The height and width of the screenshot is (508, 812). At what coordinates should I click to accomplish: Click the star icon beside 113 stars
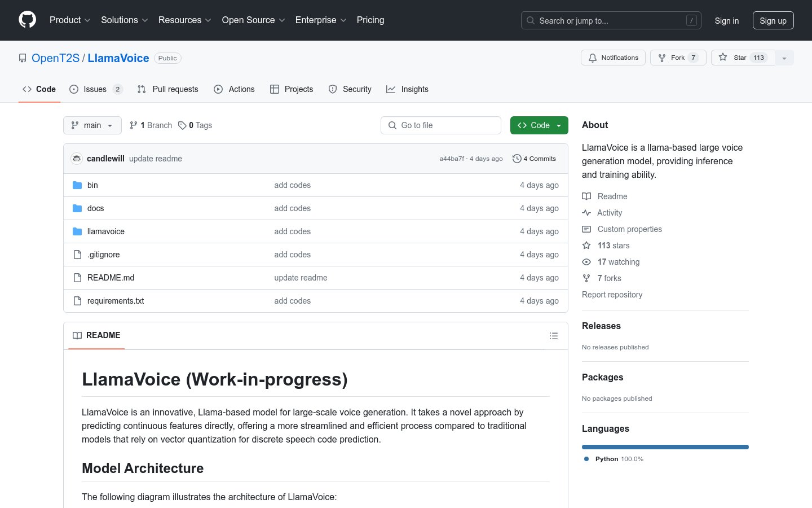click(586, 246)
